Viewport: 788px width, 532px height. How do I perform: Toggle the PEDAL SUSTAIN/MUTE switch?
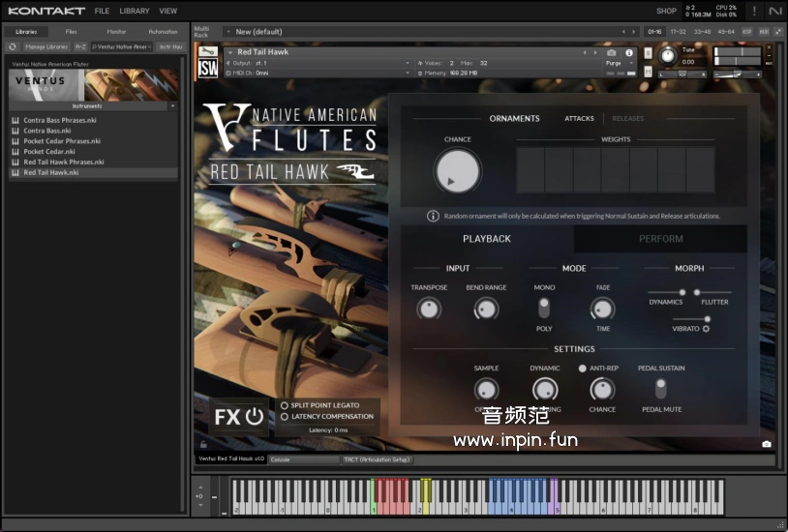click(660, 389)
